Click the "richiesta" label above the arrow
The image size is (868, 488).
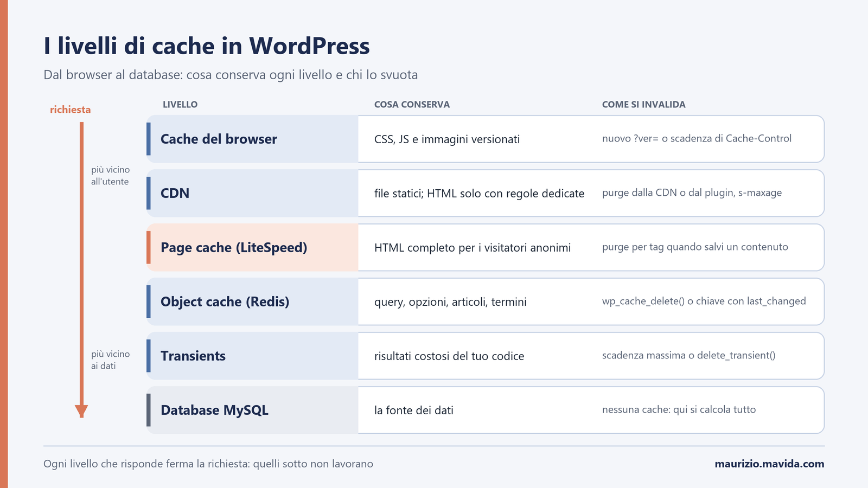(x=71, y=110)
